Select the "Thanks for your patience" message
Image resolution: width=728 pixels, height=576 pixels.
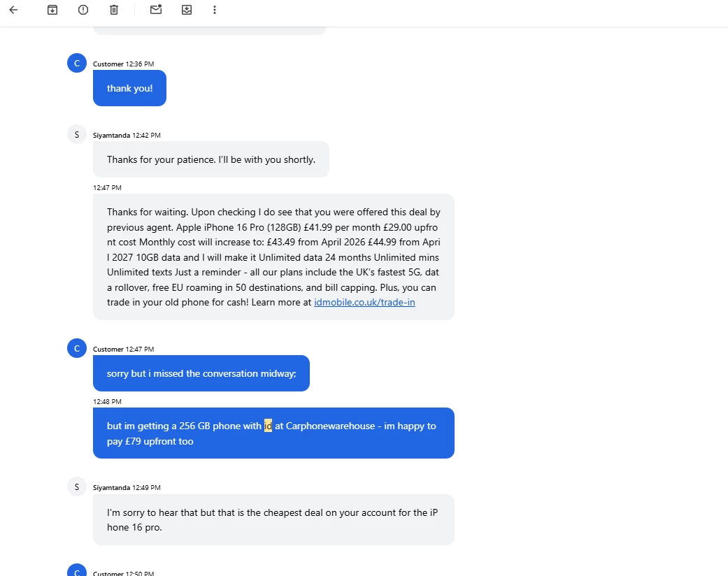coord(210,159)
